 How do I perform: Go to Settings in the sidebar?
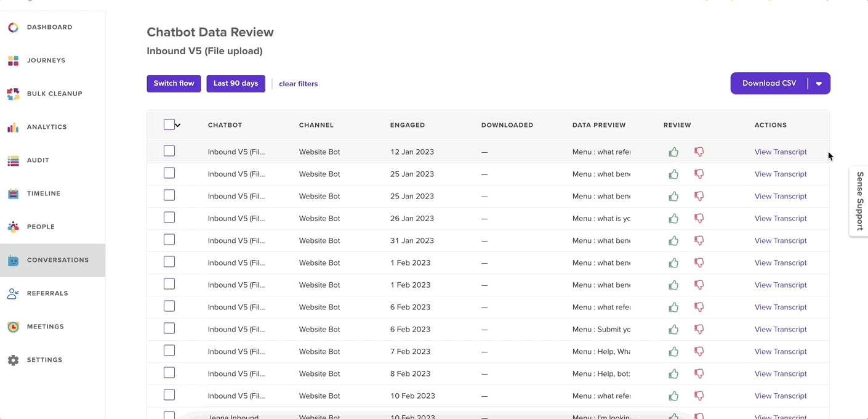click(44, 360)
